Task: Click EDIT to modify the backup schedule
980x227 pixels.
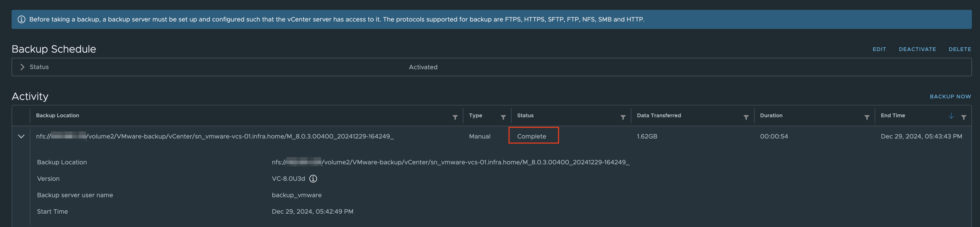Action: point(879,49)
